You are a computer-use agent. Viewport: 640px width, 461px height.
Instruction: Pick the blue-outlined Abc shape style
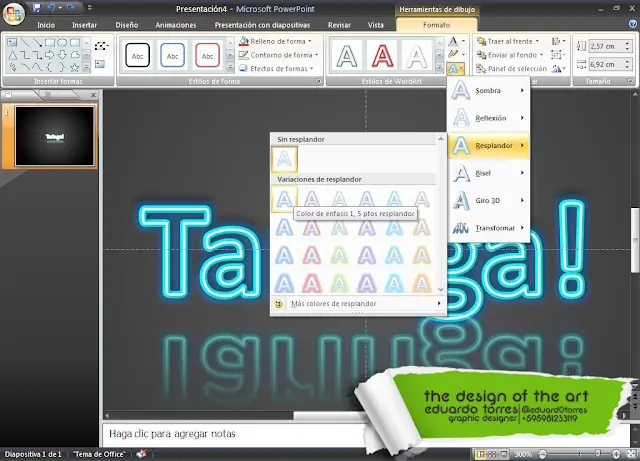click(173, 55)
